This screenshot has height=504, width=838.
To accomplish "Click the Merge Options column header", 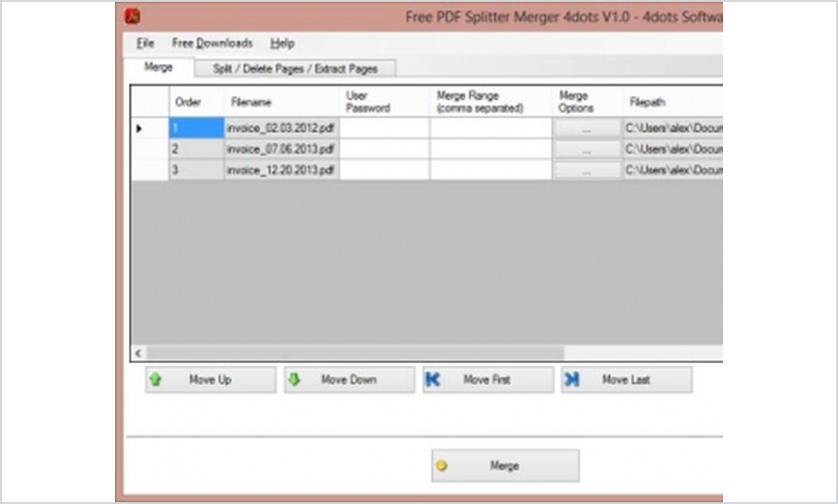I will click(588, 102).
